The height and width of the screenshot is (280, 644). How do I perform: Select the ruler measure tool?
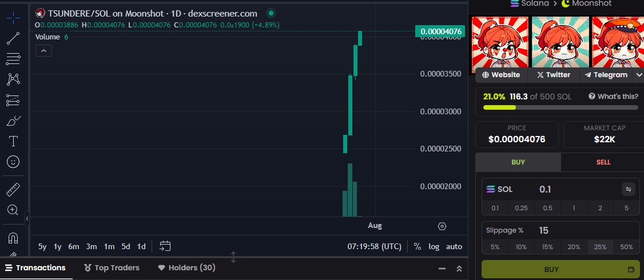13,190
